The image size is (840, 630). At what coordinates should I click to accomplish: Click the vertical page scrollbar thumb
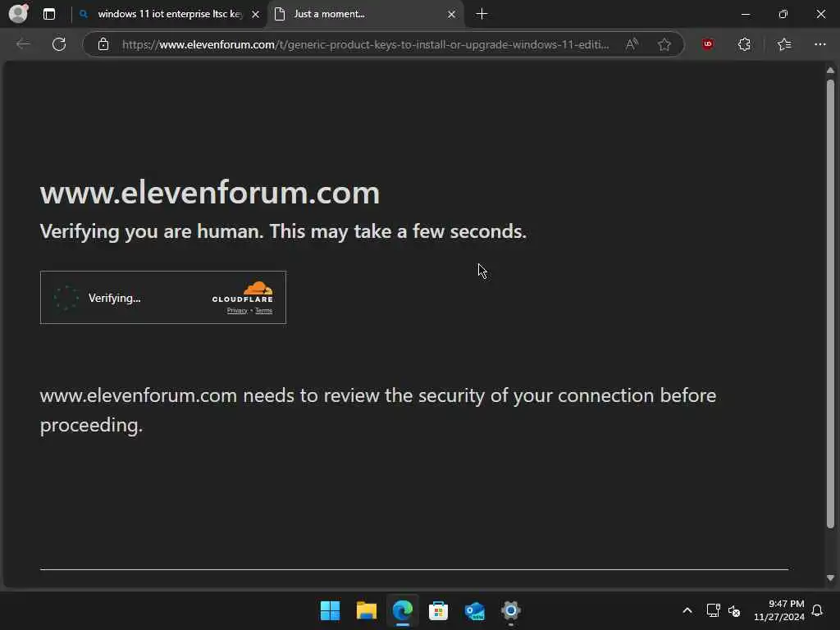(830, 304)
